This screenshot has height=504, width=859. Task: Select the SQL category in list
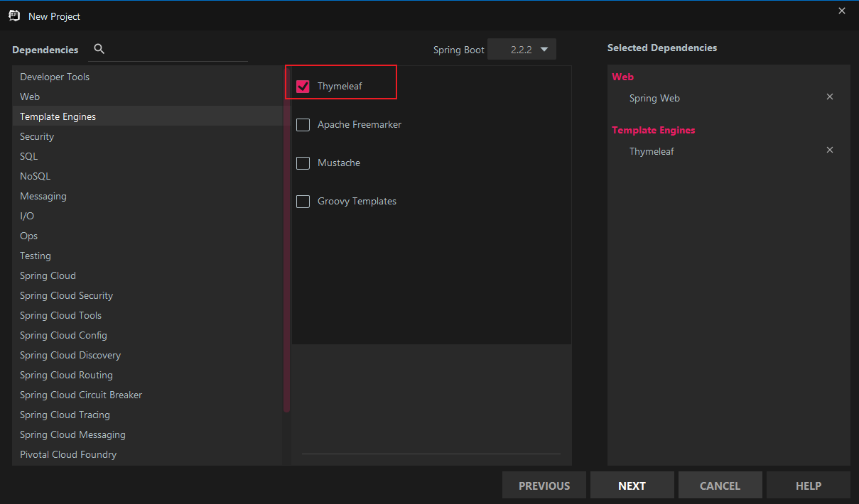click(29, 156)
